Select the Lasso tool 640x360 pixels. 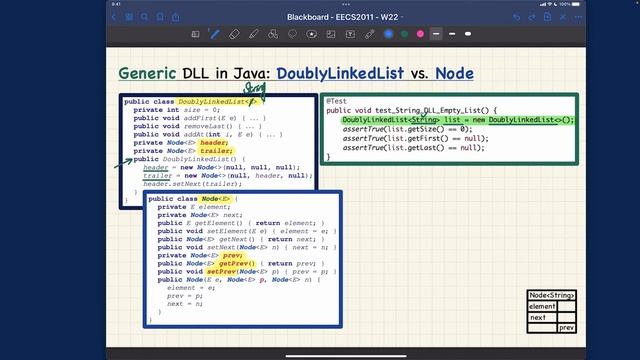coord(292,34)
